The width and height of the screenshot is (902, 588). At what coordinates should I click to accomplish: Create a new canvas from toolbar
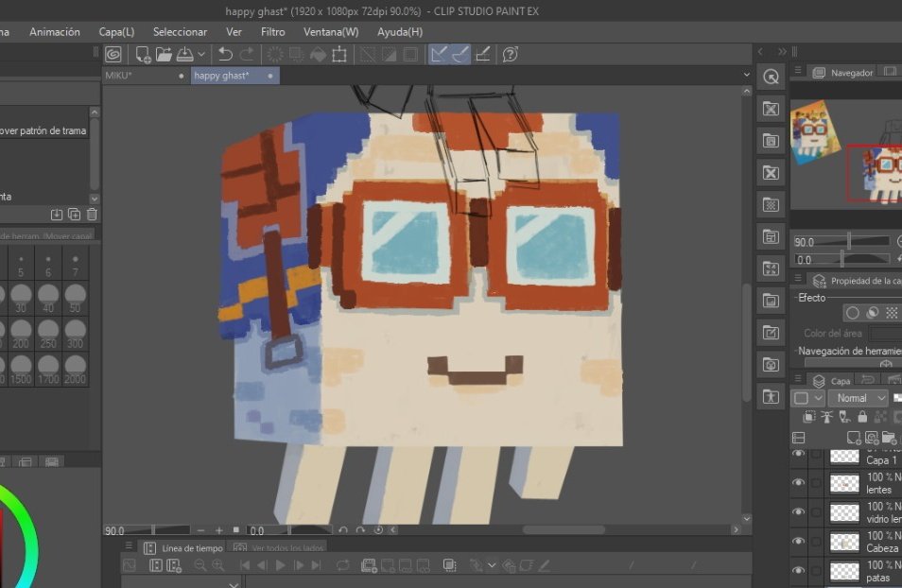[143, 55]
